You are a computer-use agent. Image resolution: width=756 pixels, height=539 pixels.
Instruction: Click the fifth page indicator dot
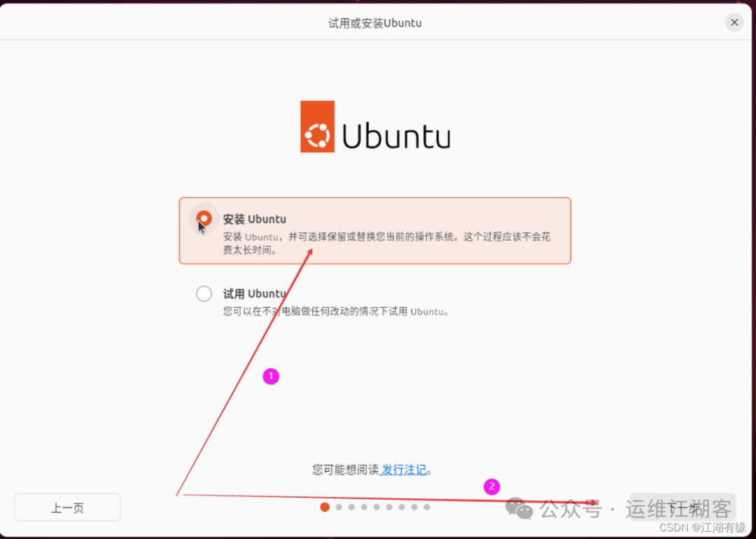pos(377,507)
